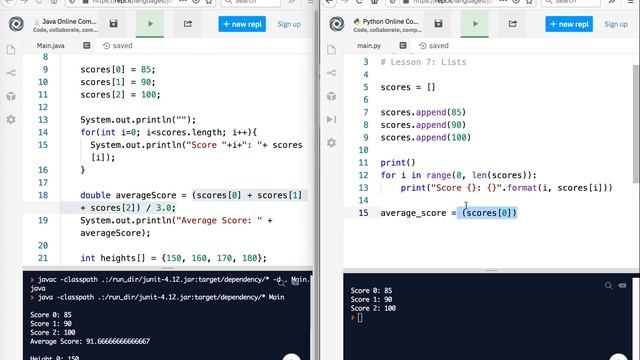Click the Python console input prompt

360,318
